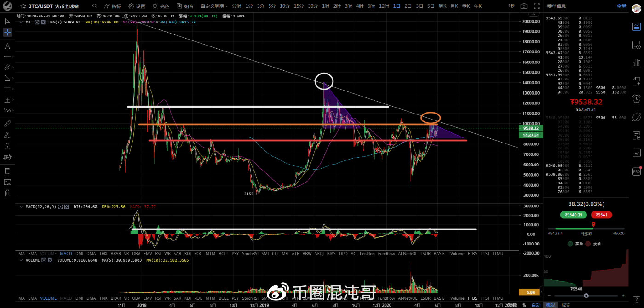
Task: Click the depth chart zoom slider handle
Action: coord(586,296)
